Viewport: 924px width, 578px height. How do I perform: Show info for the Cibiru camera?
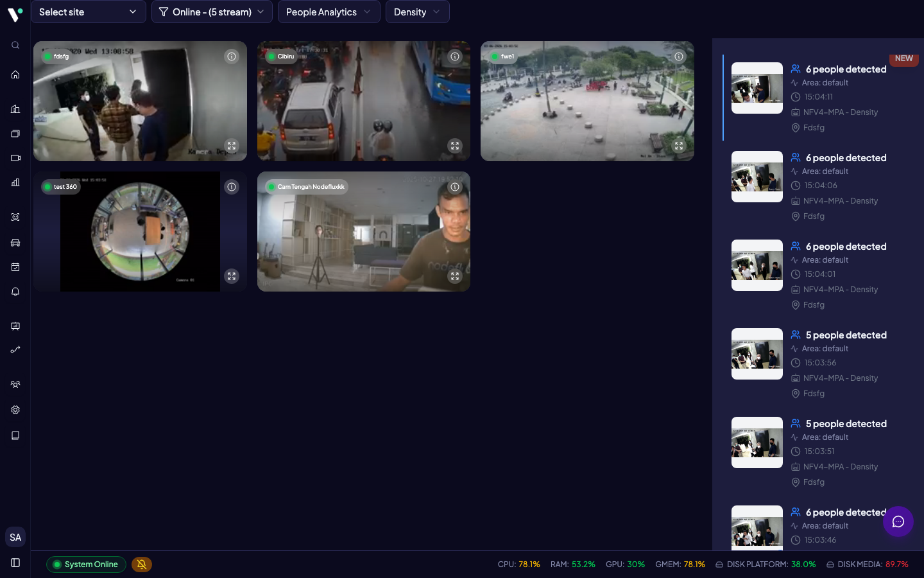point(455,57)
